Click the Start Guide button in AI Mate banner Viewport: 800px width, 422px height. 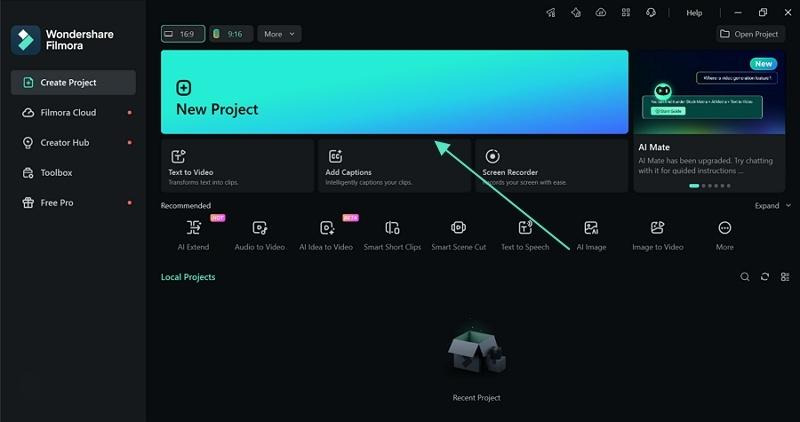(x=668, y=111)
